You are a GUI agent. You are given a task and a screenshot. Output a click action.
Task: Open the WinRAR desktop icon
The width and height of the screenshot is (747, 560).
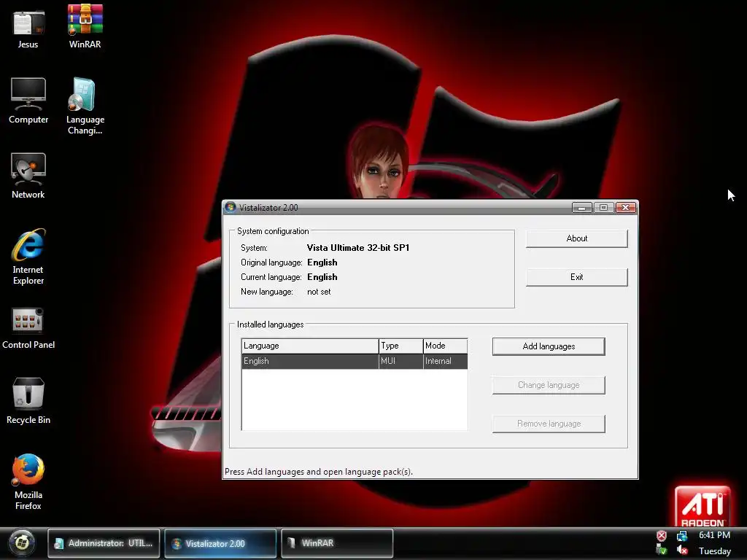click(x=85, y=26)
